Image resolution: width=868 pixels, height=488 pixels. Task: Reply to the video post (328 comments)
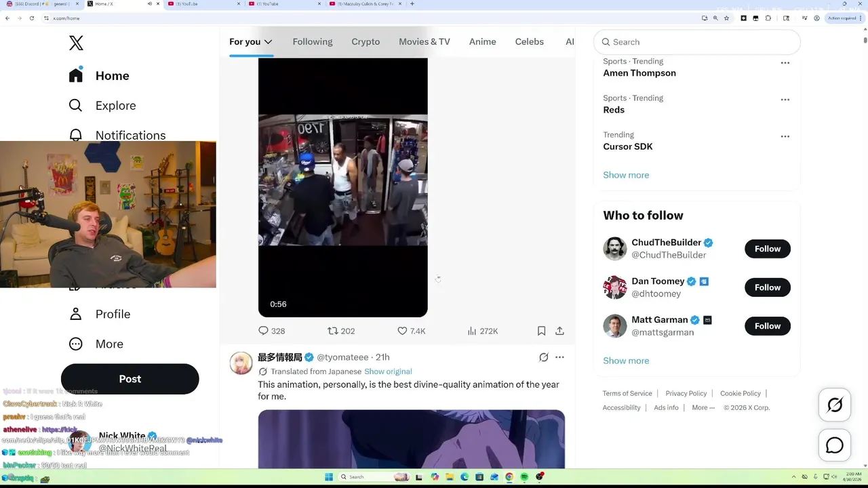coord(271,331)
